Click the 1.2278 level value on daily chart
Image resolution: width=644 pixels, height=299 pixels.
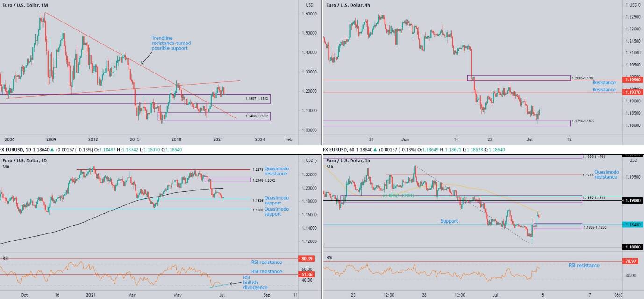tap(258, 169)
